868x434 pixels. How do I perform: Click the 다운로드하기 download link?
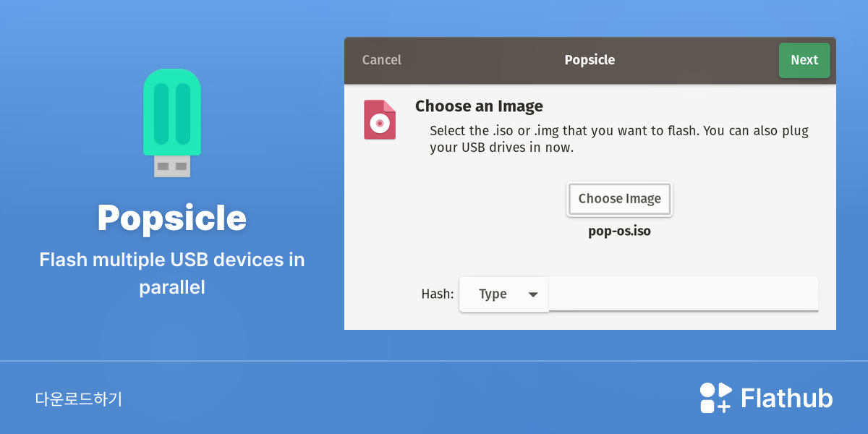coord(79,399)
